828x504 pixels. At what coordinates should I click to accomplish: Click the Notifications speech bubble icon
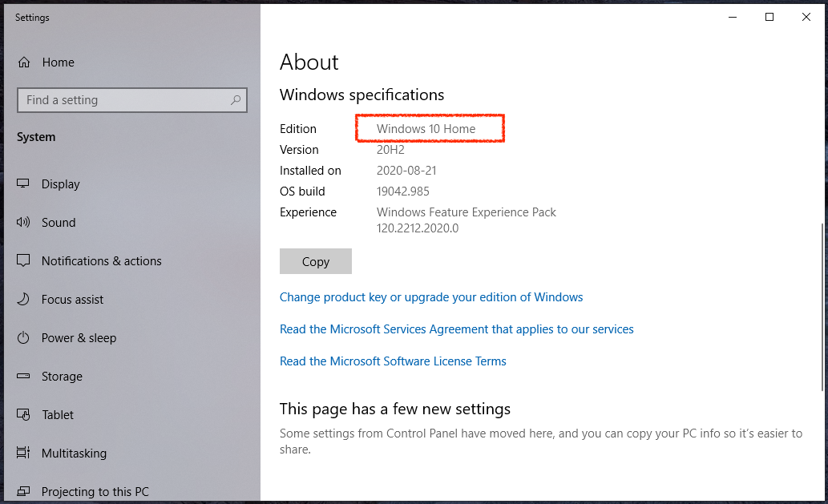[x=23, y=260]
